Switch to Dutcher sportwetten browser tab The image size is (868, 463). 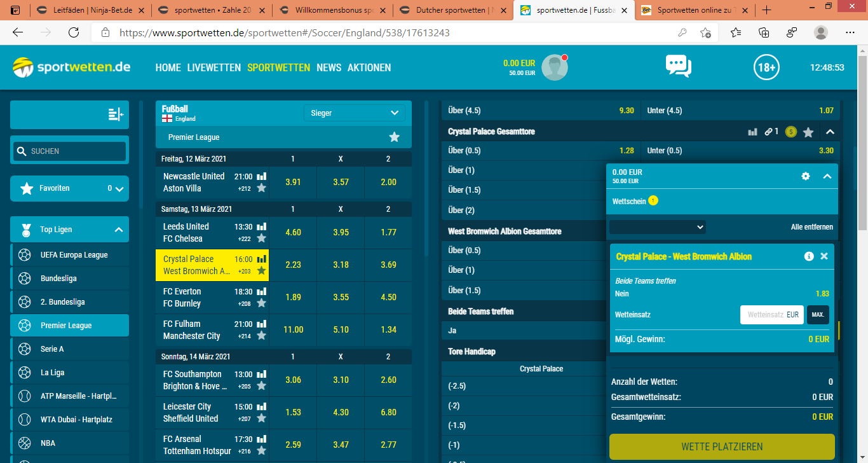click(x=452, y=10)
